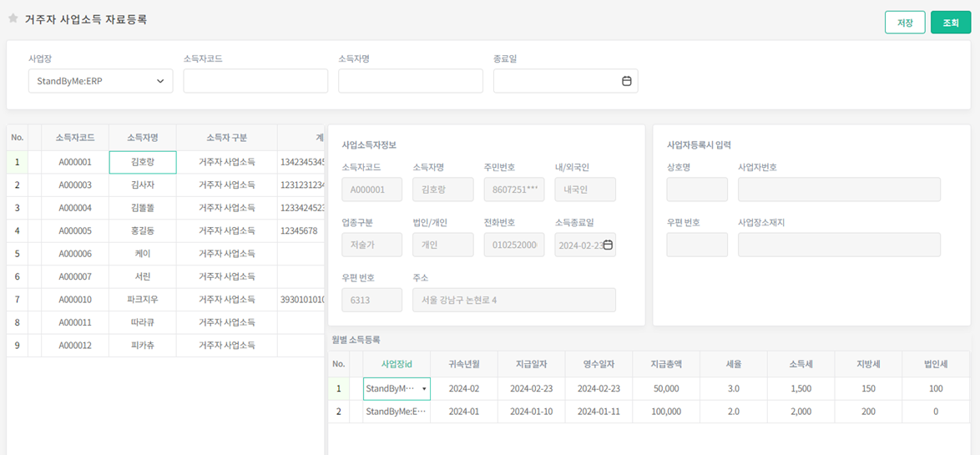Click the 귀속년월 column header

pos(463,364)
